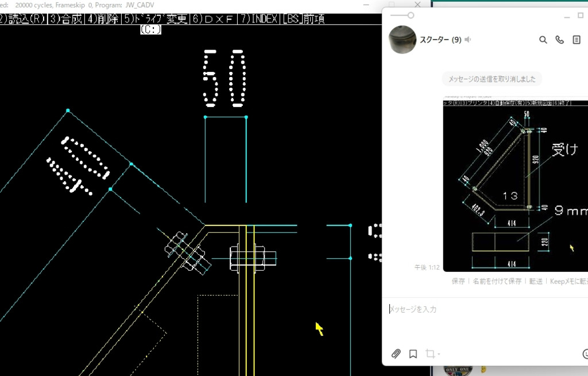Open Keep memo bookmark icon
This screenshot has width=588, height=376.
[413, 354]
